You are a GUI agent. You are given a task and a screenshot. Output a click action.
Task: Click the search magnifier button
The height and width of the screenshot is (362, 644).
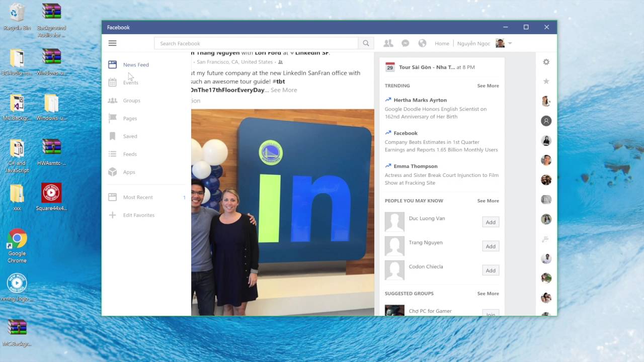coord(366,43)
